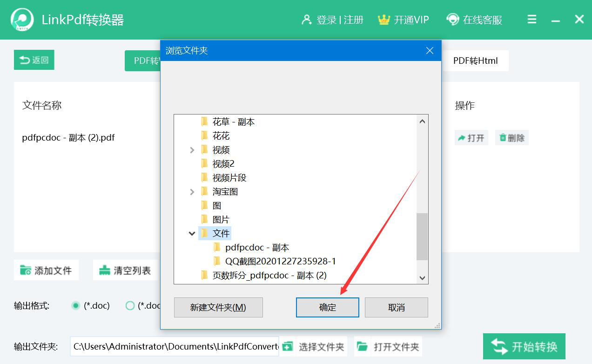592x364 pixels.
Task: Click the 打开 button for the file
Action: [471, 138]
